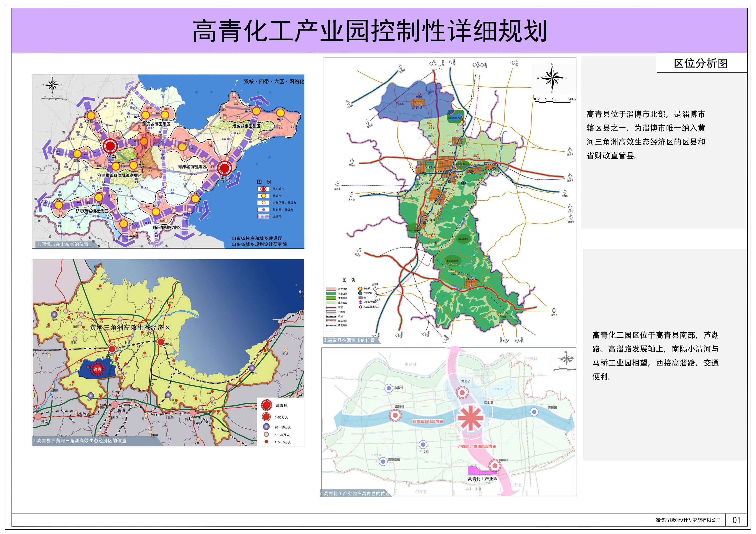Screen dimensions: 756x534
Task: Click the red Gaoqing county marker
Action: (x=97, y=369)
